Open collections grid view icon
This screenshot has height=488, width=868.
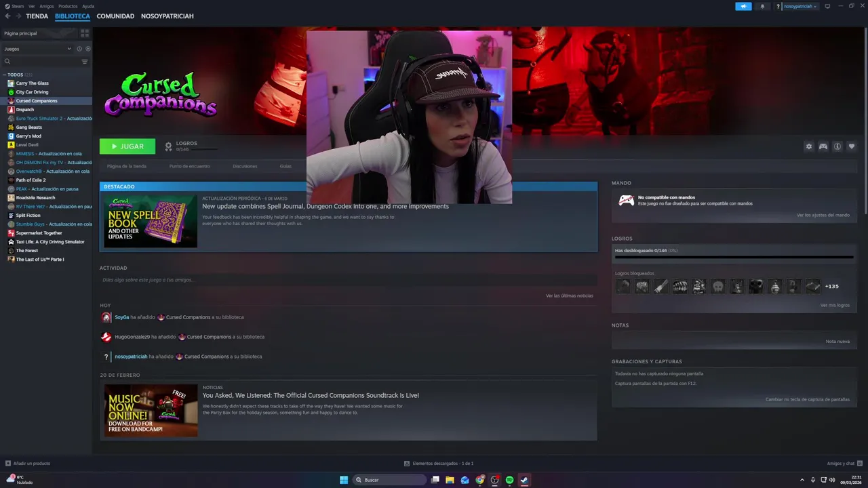click(x=85, y=33)
